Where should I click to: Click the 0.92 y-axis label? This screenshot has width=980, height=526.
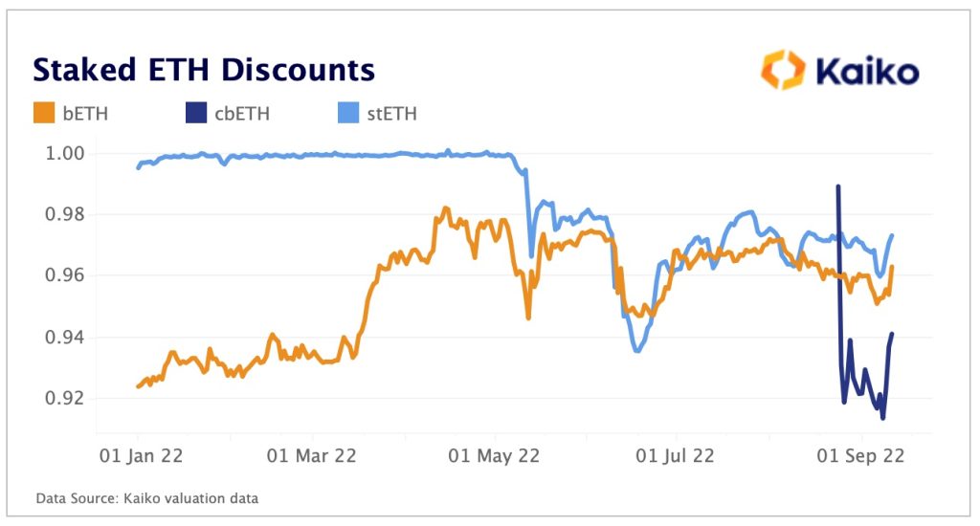(x=65, y=399)
